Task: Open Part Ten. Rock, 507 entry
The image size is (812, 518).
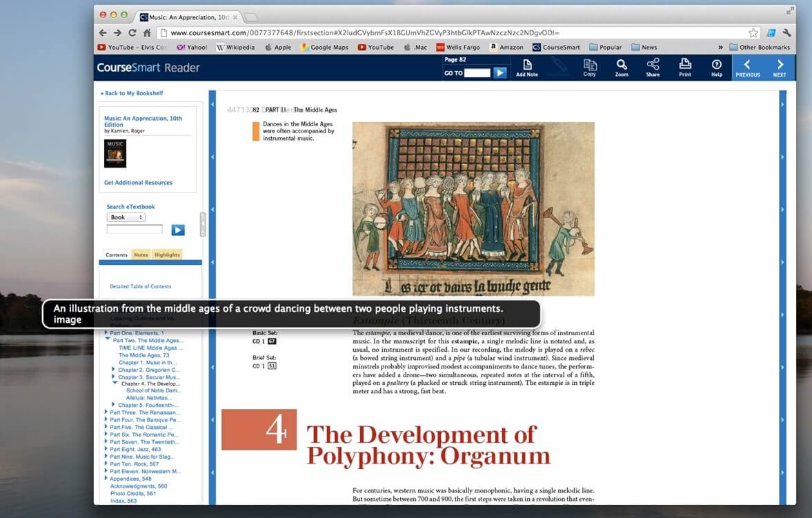Action: (135, 464)
